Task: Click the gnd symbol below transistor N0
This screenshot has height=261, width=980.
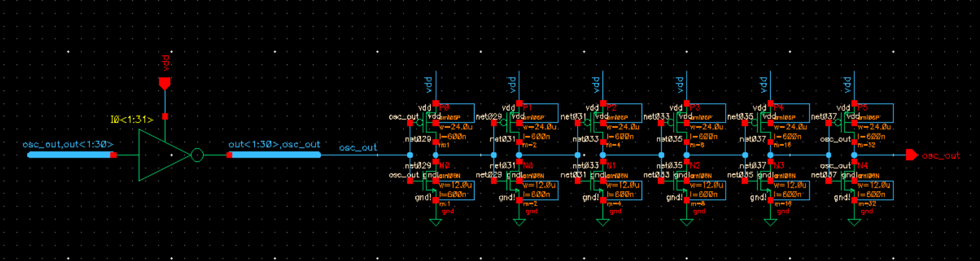Action: click(x=519, y=222)
